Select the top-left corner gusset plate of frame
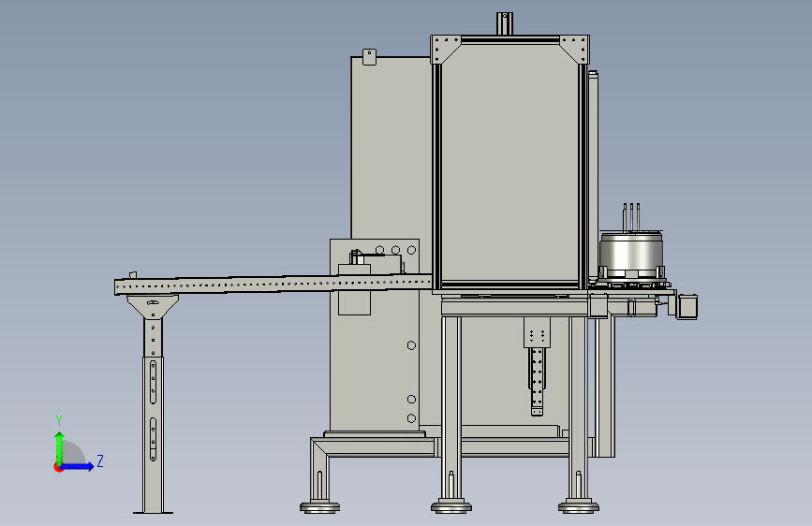Screen dimensions: 812x526 [x=443, y=48]
